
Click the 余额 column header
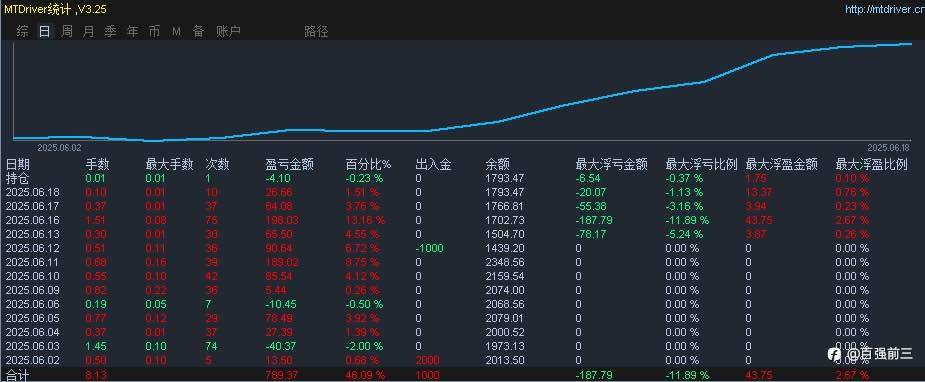point(497,164)
